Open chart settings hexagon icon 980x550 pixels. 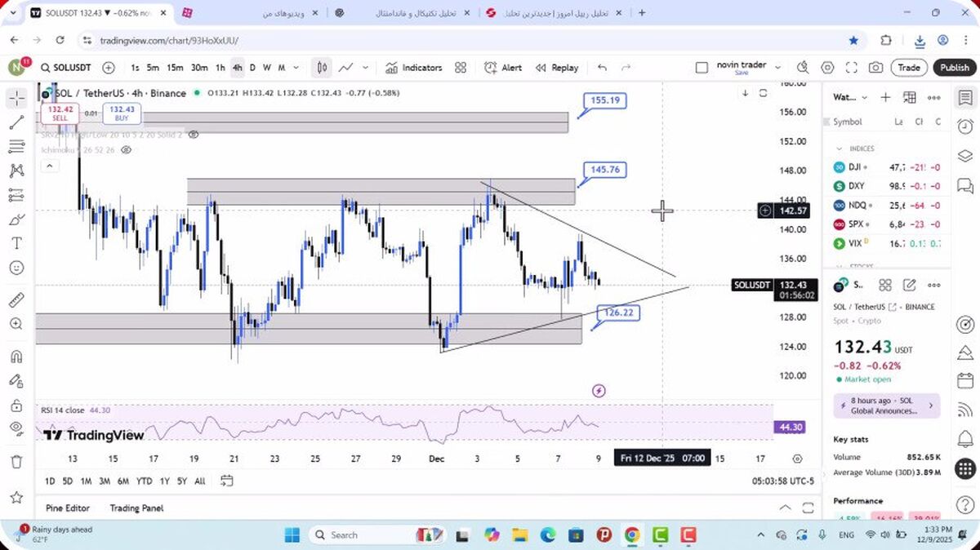click(x=827, y=68)
